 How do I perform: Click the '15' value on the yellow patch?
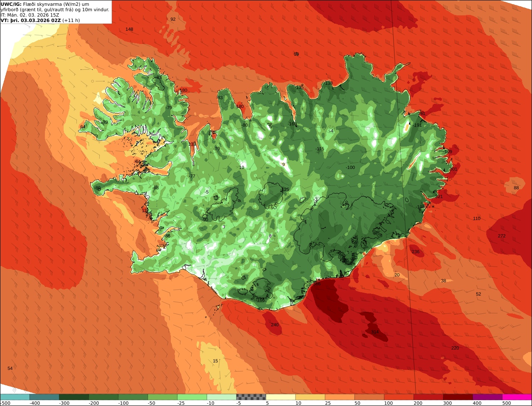point(215,361)
